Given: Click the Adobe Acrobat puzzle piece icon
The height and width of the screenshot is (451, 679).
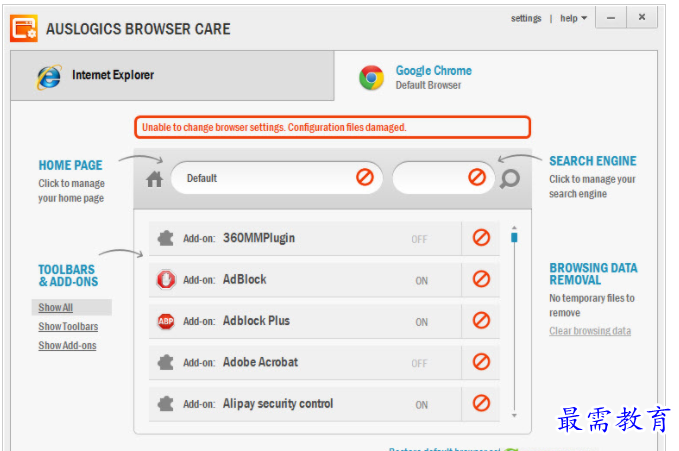Looking at the screenshot, I should [x=165, y=362].
